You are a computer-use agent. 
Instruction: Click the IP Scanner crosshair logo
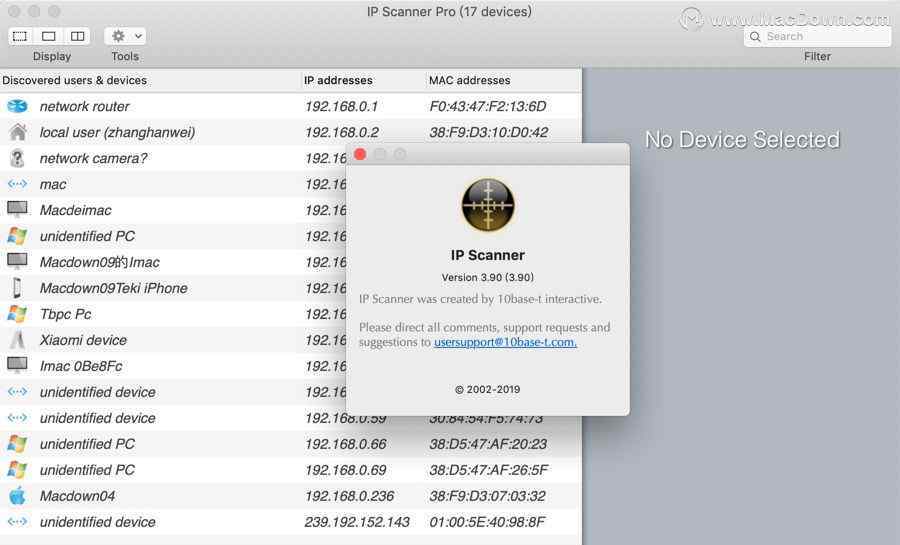pos(488,205)
